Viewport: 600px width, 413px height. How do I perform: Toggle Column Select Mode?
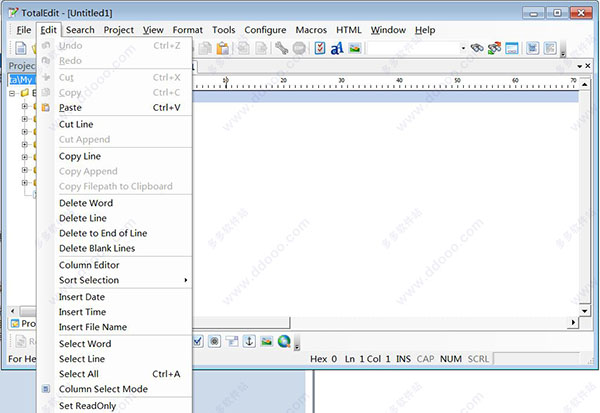point(115,389)
